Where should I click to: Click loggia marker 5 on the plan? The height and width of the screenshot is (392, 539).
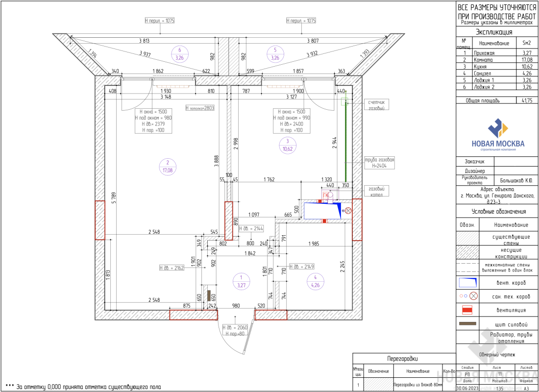tap(275, 54)
